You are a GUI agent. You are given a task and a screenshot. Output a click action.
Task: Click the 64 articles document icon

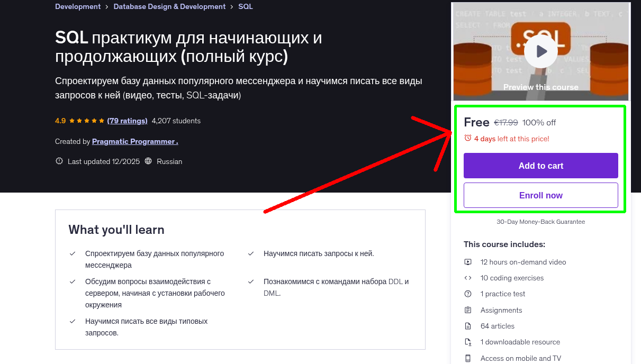click(x=468, y=326)
